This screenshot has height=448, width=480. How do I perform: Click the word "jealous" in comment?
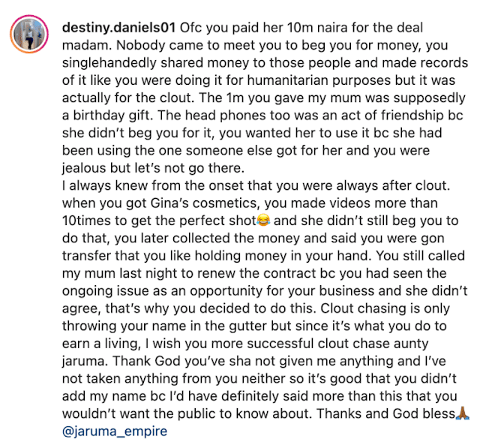84,168
